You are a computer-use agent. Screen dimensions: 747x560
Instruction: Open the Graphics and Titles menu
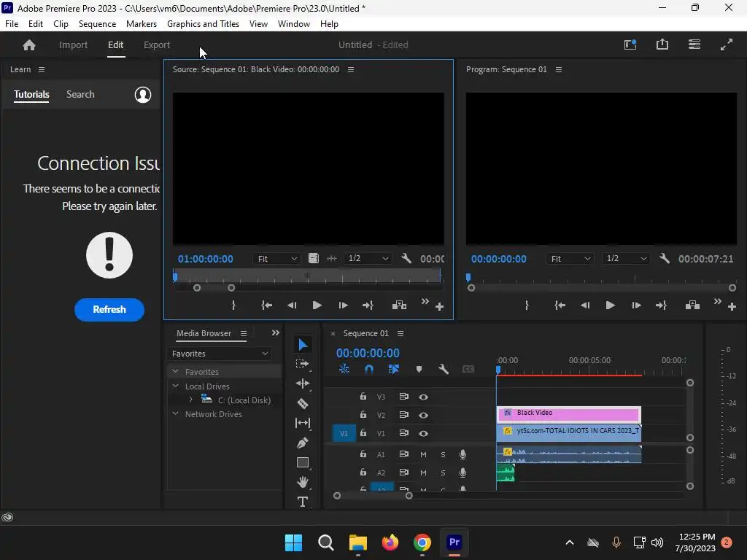click(x=203, y=24)
